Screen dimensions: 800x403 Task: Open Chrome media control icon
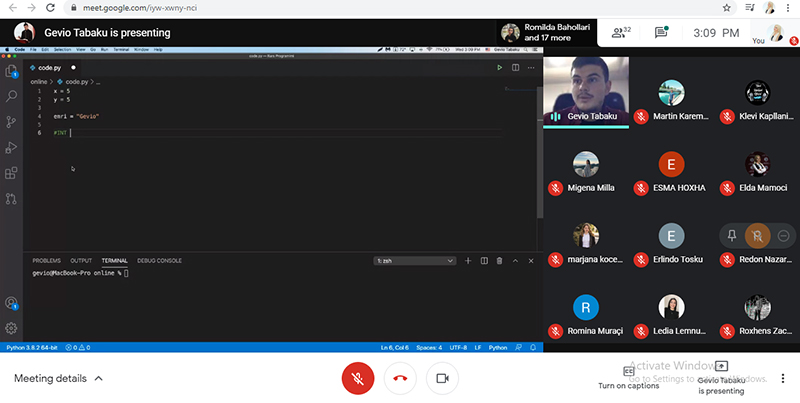point(749,8)
